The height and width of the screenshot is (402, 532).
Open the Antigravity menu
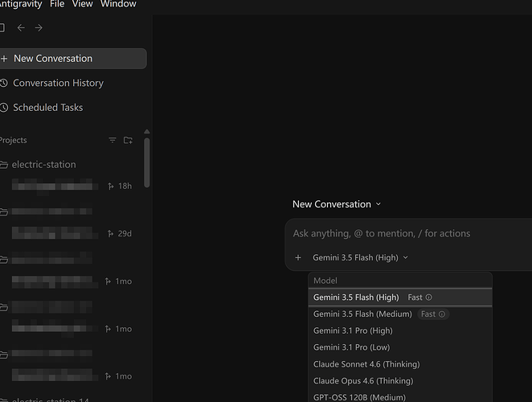click(21, 4)
